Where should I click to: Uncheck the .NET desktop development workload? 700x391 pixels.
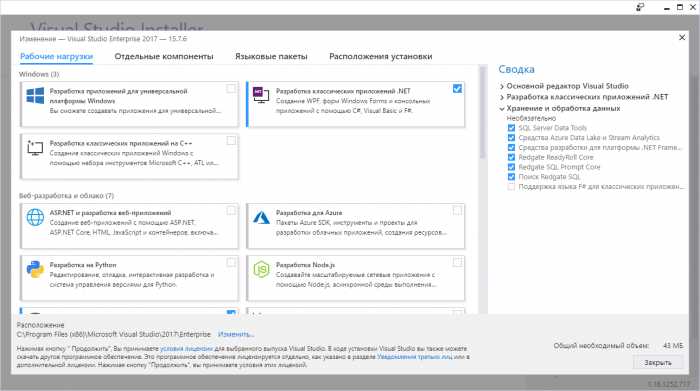[457, 88]
